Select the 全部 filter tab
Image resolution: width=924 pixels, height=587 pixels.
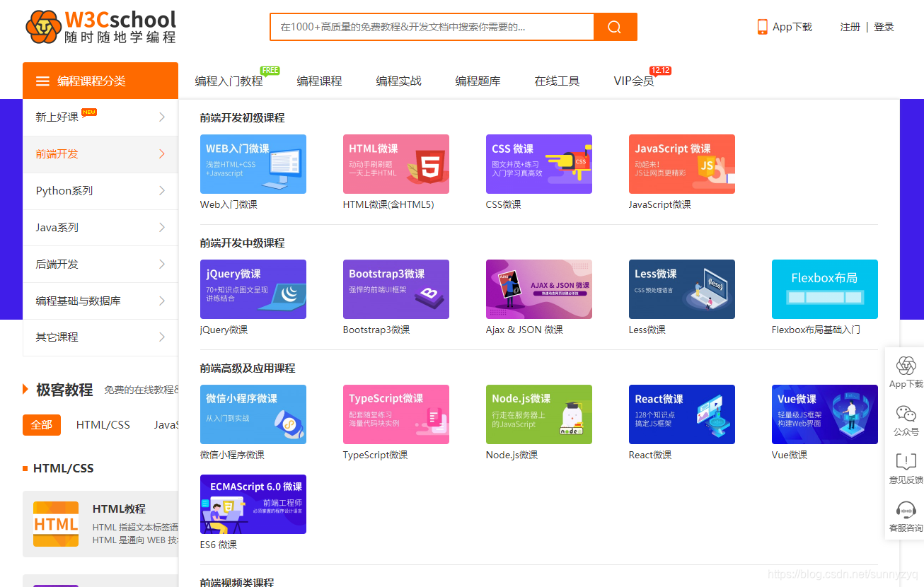[x=42, y=425]
